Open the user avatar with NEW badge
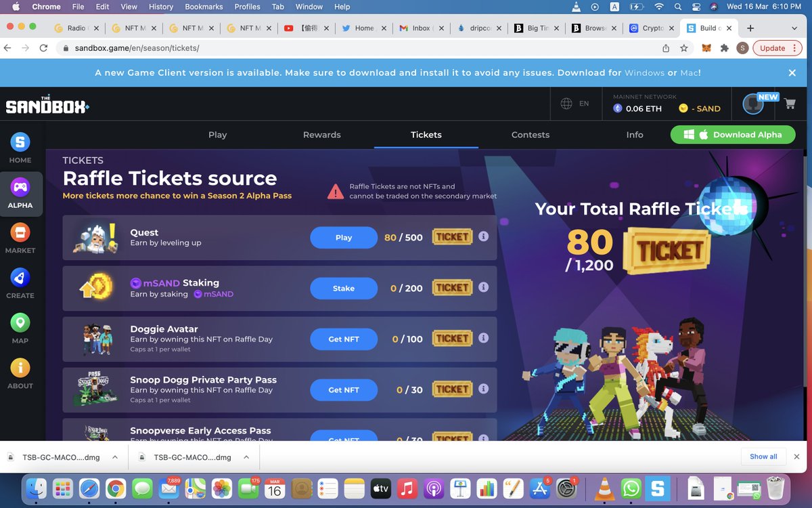 click(x=753, y=104)
